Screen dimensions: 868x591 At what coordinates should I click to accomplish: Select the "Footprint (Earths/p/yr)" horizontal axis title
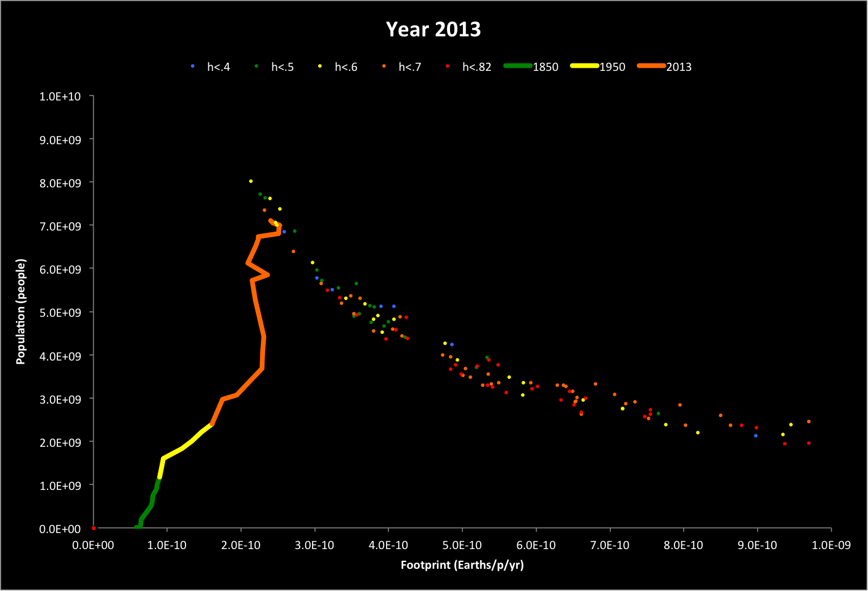pyautogui.click(x=462, y=565)
